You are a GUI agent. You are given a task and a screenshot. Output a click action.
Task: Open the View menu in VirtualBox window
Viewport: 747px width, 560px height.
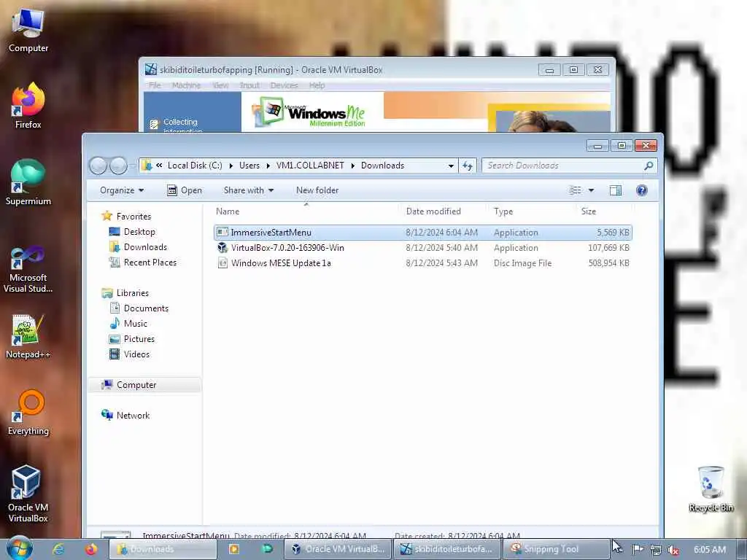220,85
